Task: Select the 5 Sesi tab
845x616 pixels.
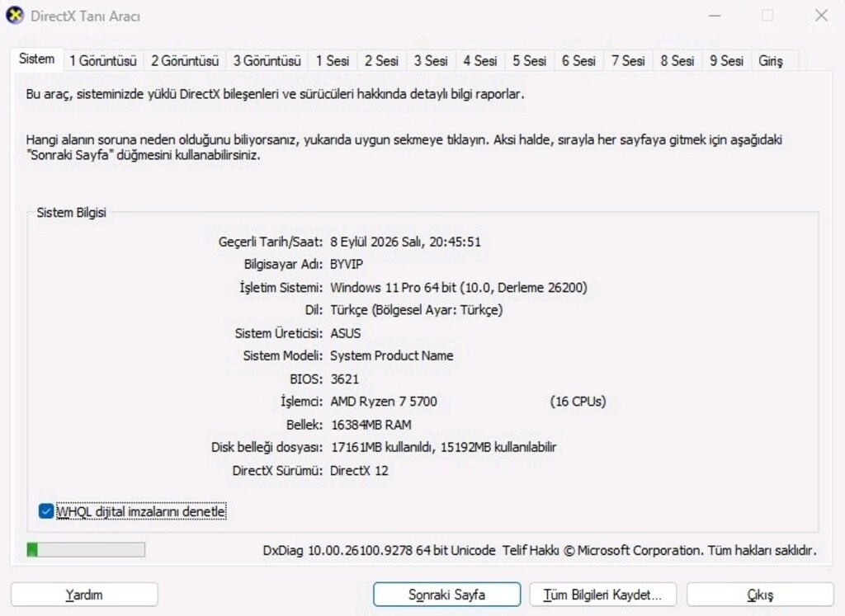Action: pos(529,61)
